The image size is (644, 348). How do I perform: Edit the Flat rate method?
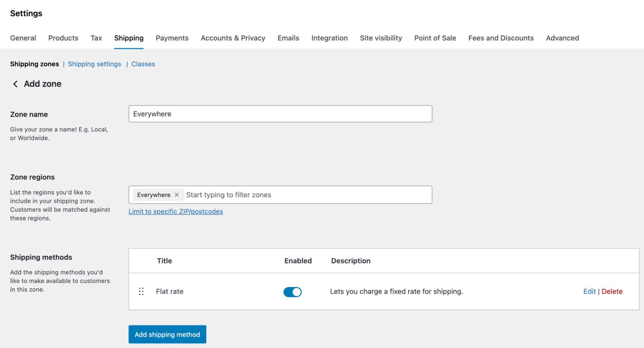[x=589, y=291]
